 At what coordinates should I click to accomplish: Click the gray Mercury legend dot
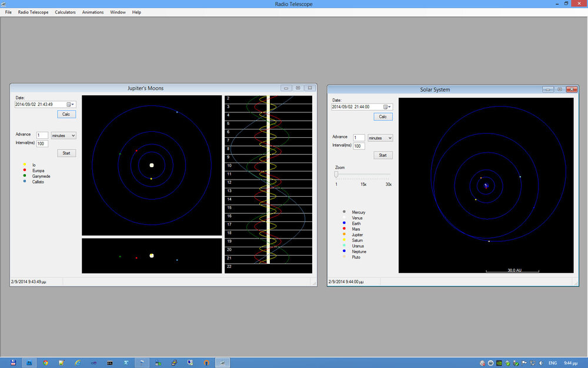tap(344, 212)
